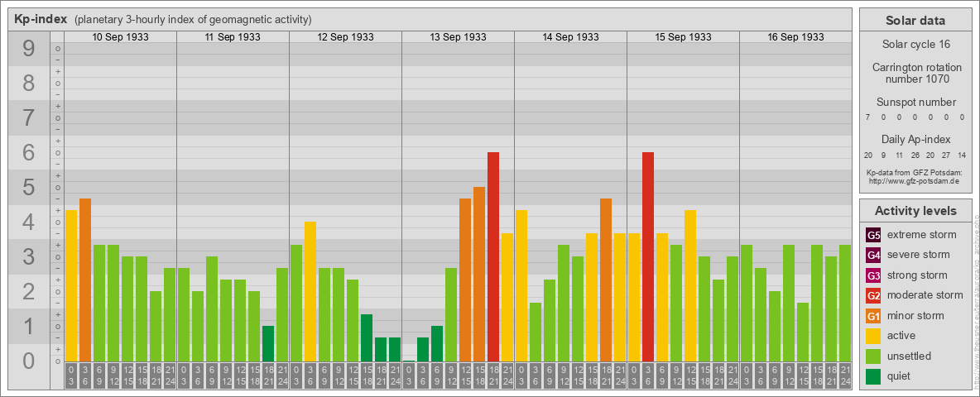Click the yellow 12-15h bar on 15 Sep
The height and width of the screenshot is (397, 980).
(690, 286)
